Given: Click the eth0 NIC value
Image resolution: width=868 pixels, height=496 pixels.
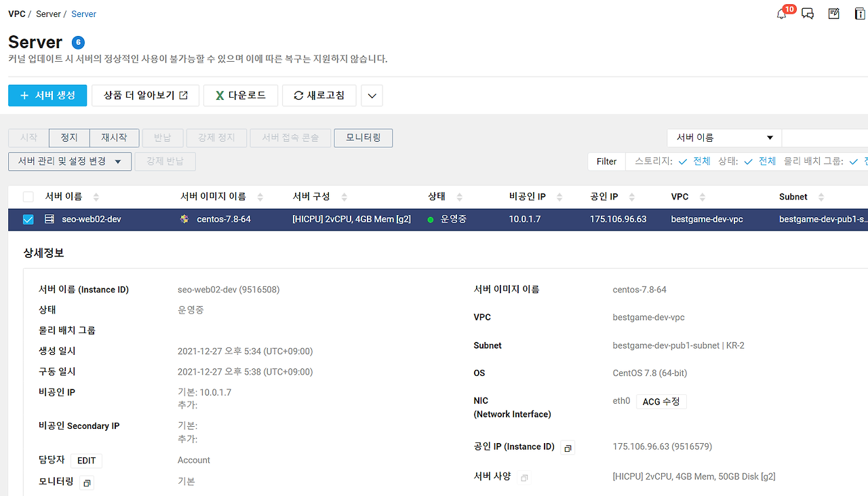Looking at the screenshot, I should click(622, 401).
